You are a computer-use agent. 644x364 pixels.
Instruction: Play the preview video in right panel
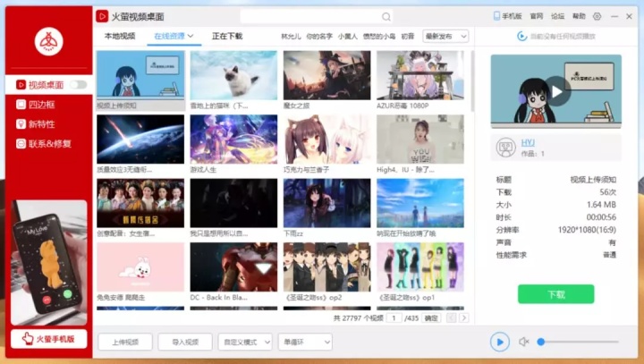click(x=556, y=91)
